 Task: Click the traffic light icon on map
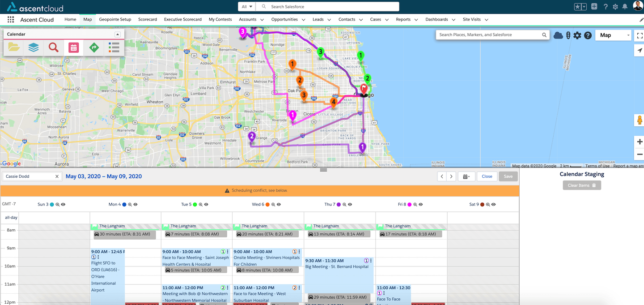point(568,35)
